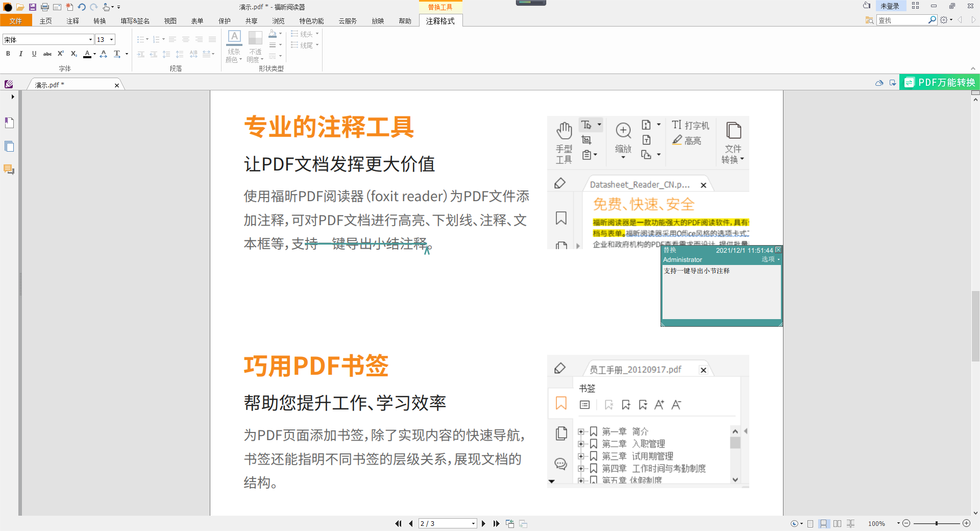Enable underline formatting
The height and width of the screenshot is (531, 980).
34,54
